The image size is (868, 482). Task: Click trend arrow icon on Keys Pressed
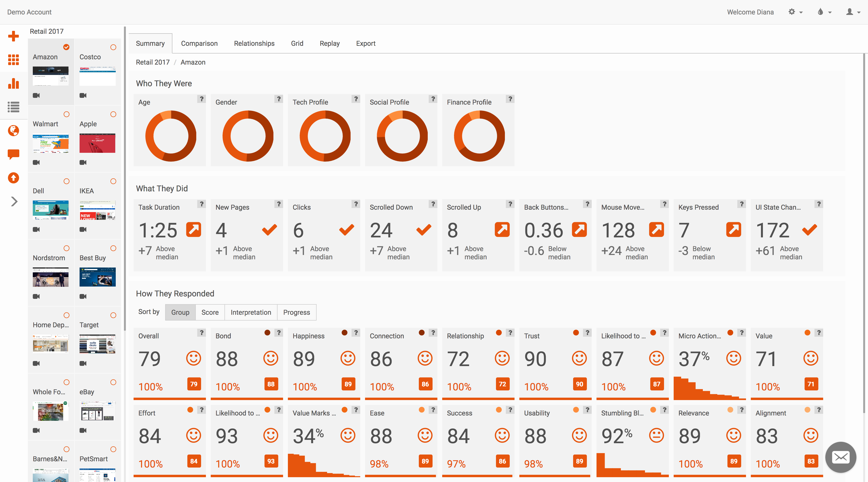pos(733,230)
